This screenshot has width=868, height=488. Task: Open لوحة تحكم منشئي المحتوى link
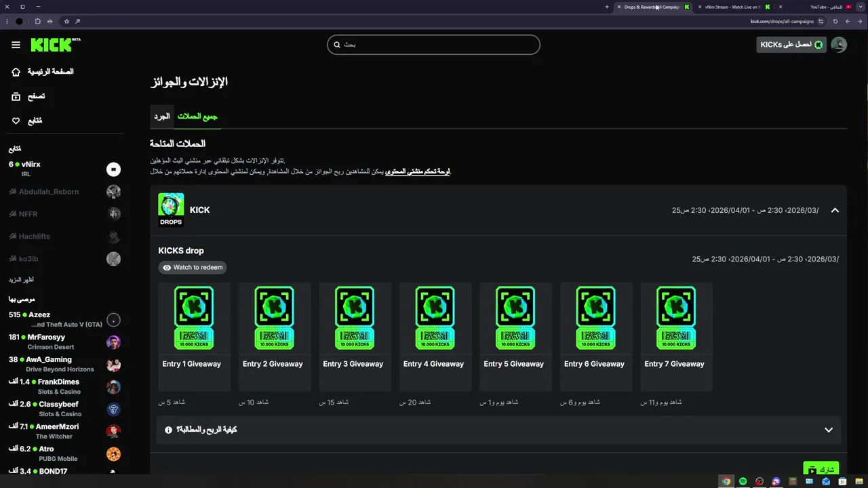pos(417,171)
